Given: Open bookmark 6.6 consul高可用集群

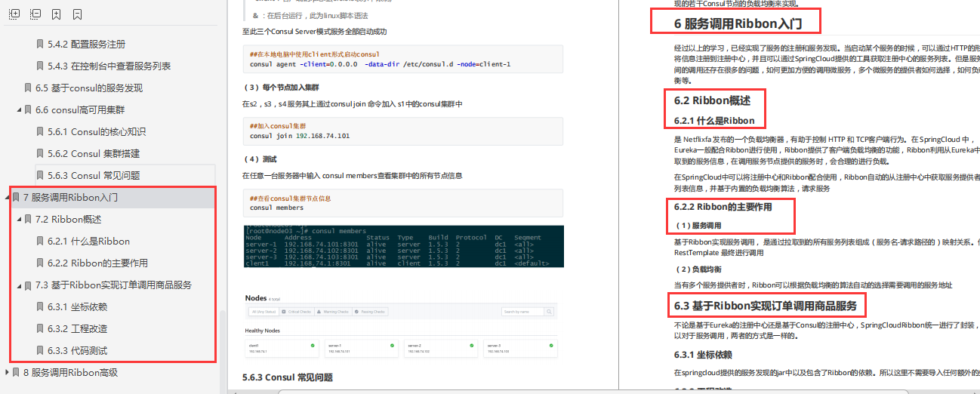Looking at the screenshot, I should point(79,109).
